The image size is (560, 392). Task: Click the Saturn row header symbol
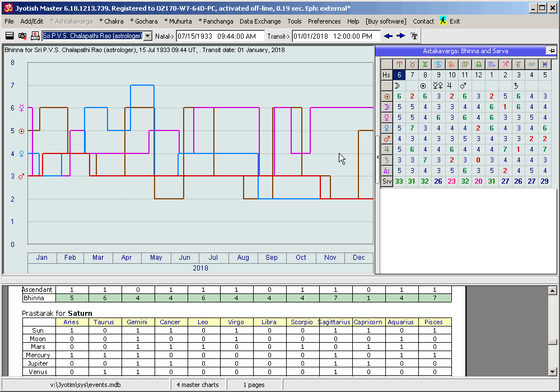386,160
